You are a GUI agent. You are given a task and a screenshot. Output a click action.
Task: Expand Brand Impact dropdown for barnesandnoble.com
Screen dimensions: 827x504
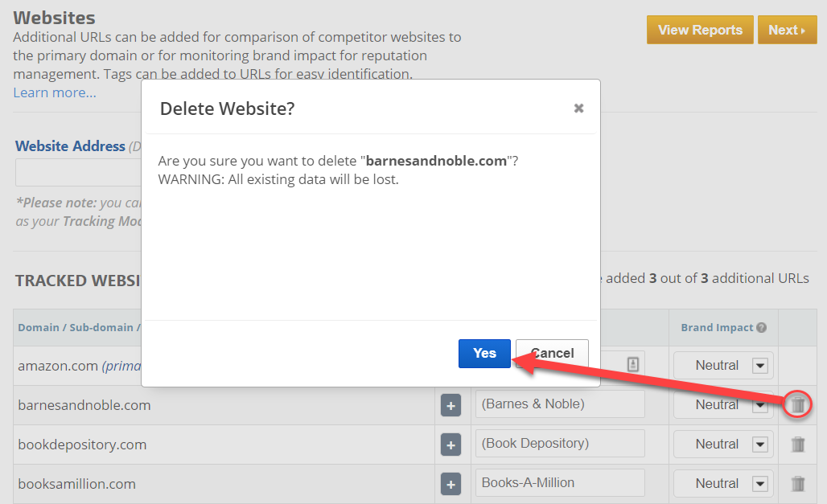click(x=759, y=405)
